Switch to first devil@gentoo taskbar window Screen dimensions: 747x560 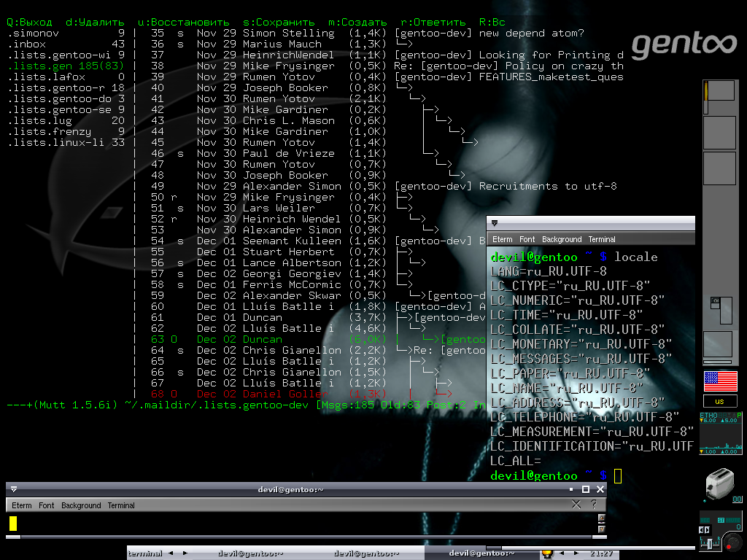click(250, 553)
